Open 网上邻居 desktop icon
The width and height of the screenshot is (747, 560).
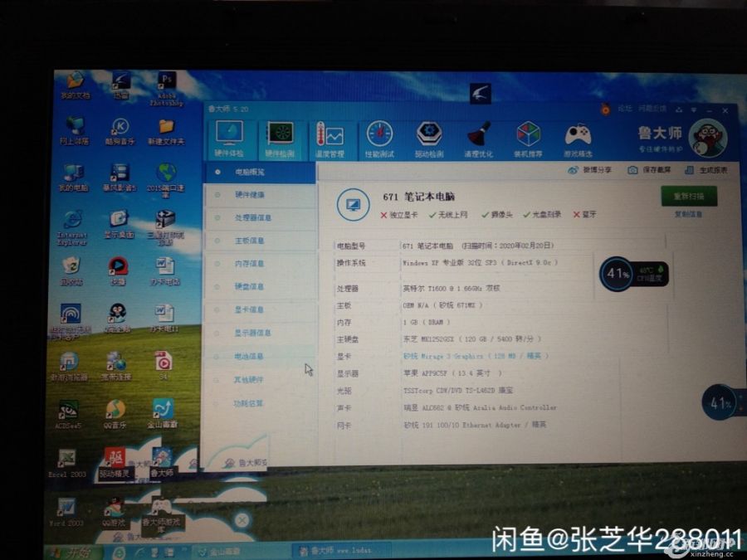[x=75, y=130]
